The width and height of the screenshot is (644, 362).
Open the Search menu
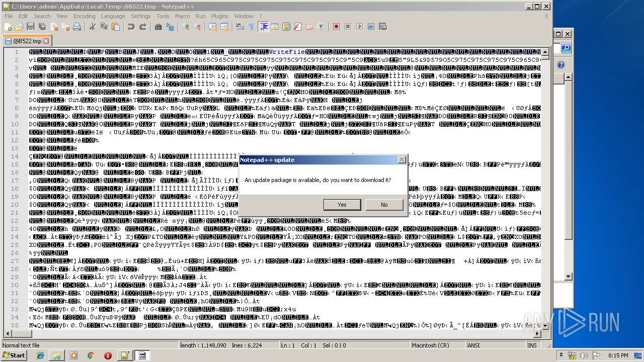pyautogui.click(x=42, y=16)
